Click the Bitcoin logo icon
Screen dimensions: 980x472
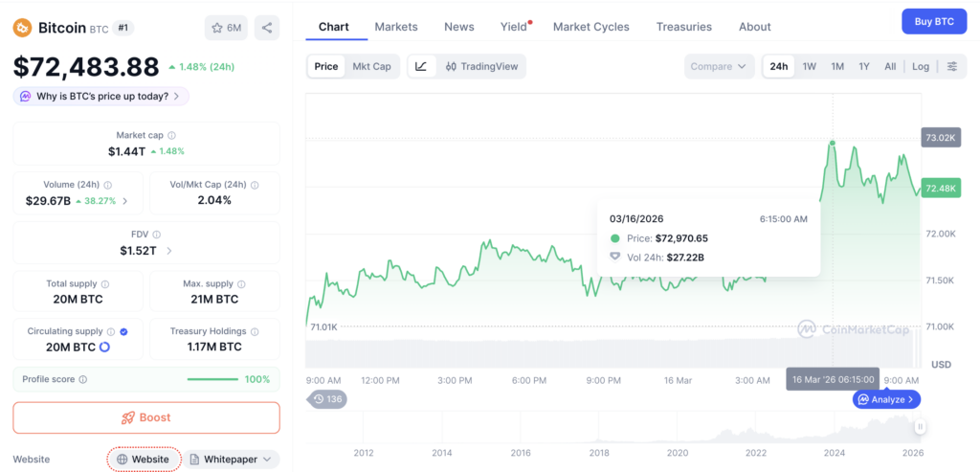pyautogui.click(x=23, y=28)
